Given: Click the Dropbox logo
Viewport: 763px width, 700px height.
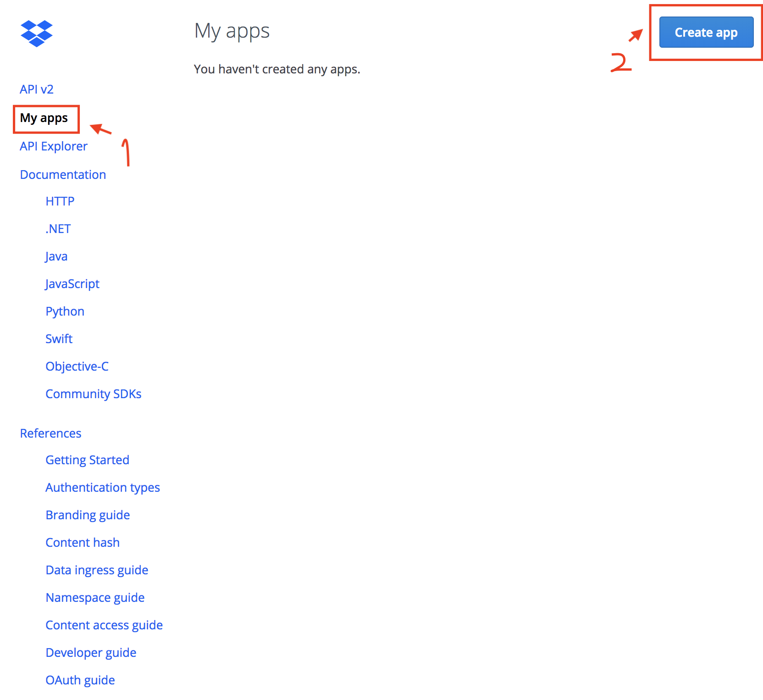Looking at the screenshot, I should [37, 33].
